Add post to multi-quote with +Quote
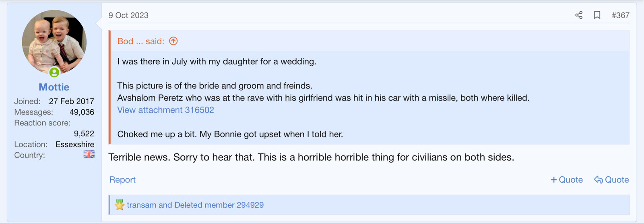The width and height of the screenshot is (644, 223). 567,180
